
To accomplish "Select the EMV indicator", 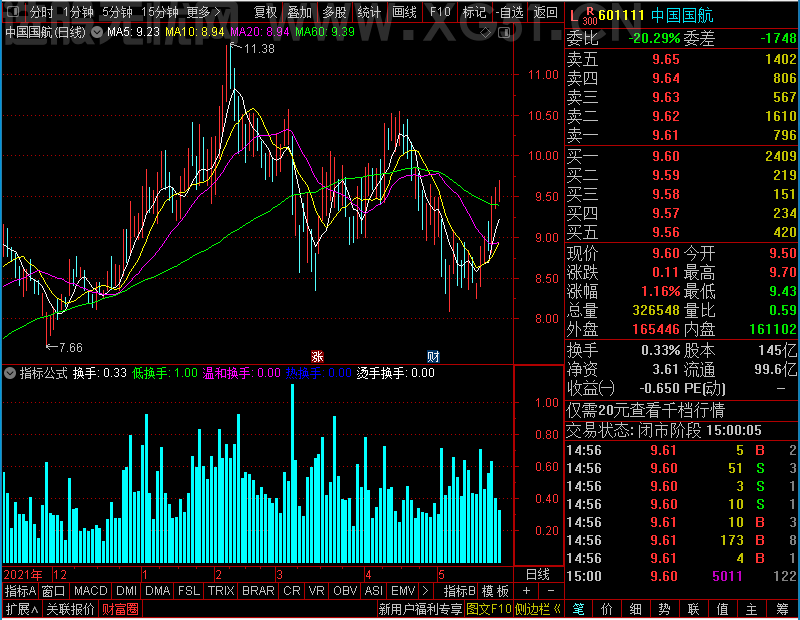I will coord(403,591).
